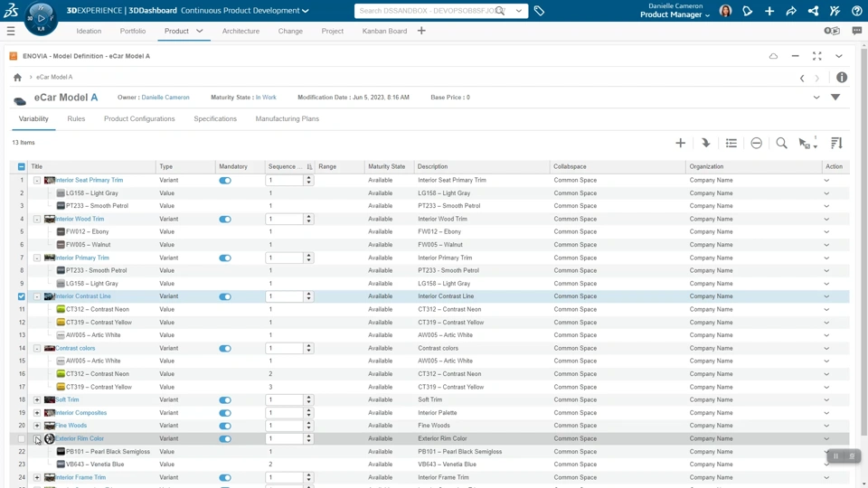The height and width of the screenshot is (488, 868).
Task: Click the tag icon beside search
Action: 539,11
